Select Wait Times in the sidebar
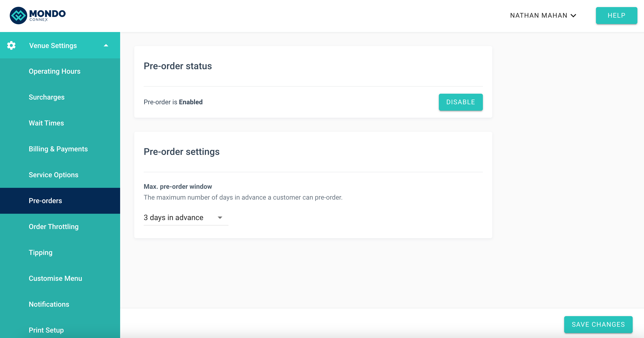Image resolution: width=644 pixels, height=338 pixels. 46,123
